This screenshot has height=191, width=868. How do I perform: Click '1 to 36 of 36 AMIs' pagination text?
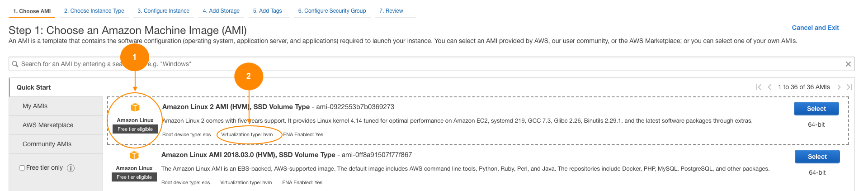coord(804,87)
